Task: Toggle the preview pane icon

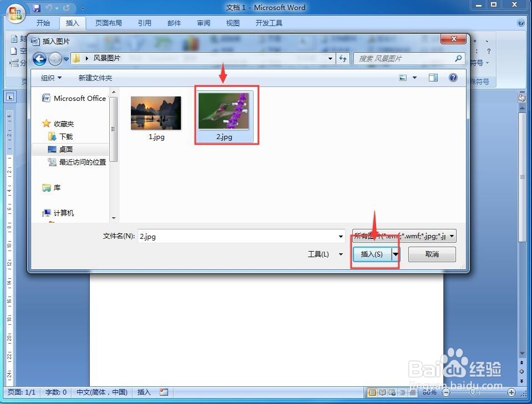Action: click(433, 78)
